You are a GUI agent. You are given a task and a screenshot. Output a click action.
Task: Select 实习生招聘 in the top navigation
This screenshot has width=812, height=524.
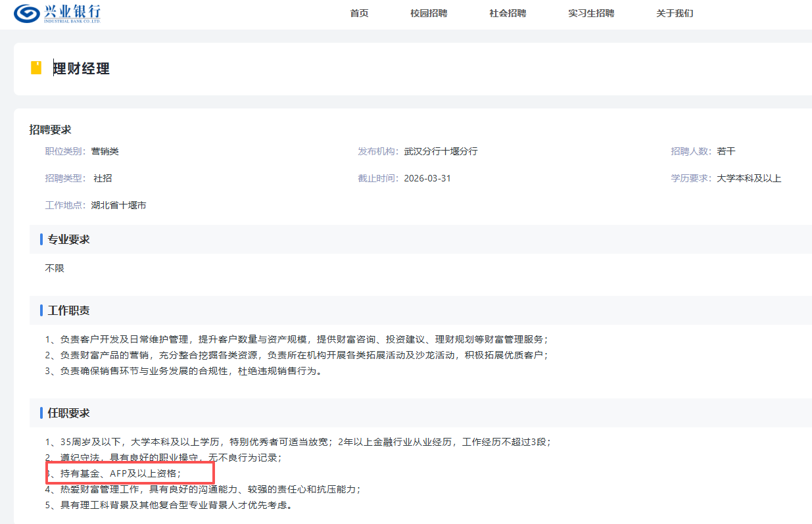[x=591, y=13]
